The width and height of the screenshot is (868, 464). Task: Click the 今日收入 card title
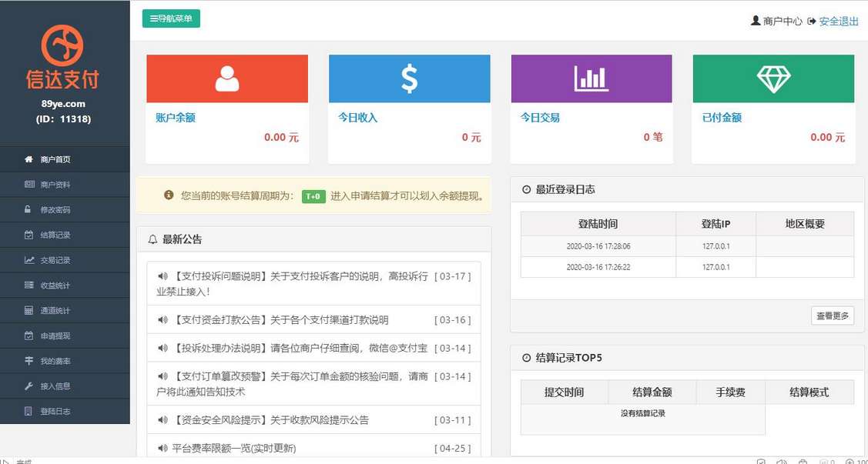point(357,117)
